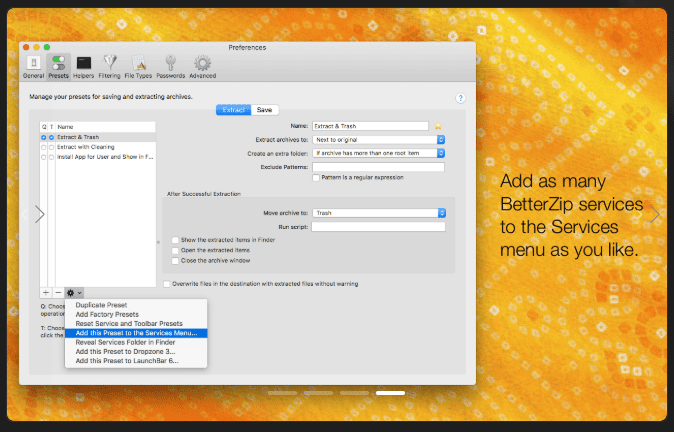Click the first slideshow page indicator
The image size is (674, 432).
coord(282,393)
